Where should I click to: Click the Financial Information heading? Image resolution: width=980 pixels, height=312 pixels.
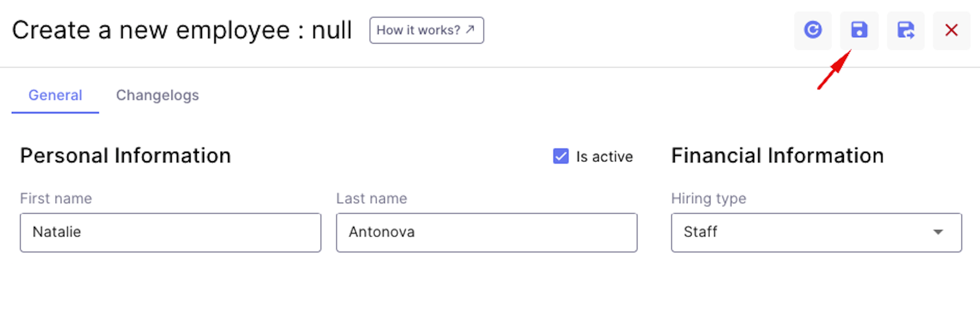click(778, 155)
